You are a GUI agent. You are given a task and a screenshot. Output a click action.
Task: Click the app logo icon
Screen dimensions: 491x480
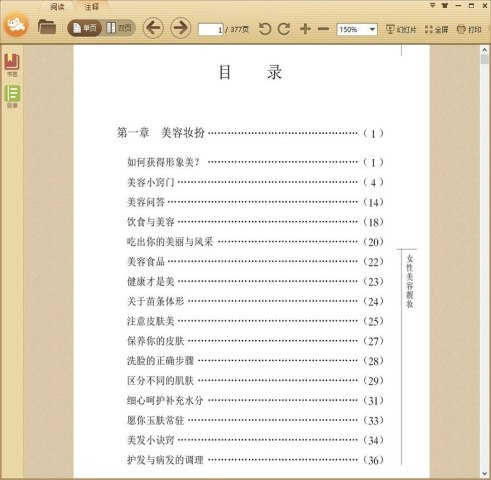point(16,24)
